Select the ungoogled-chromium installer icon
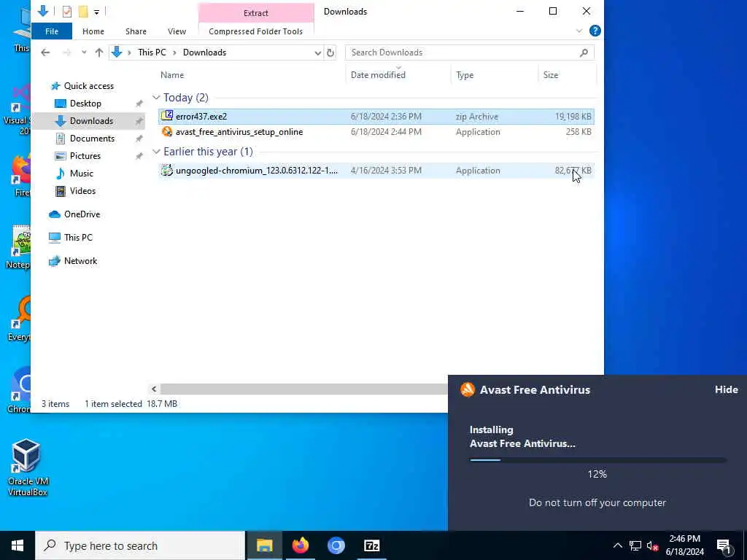 (x=167, y=171)
